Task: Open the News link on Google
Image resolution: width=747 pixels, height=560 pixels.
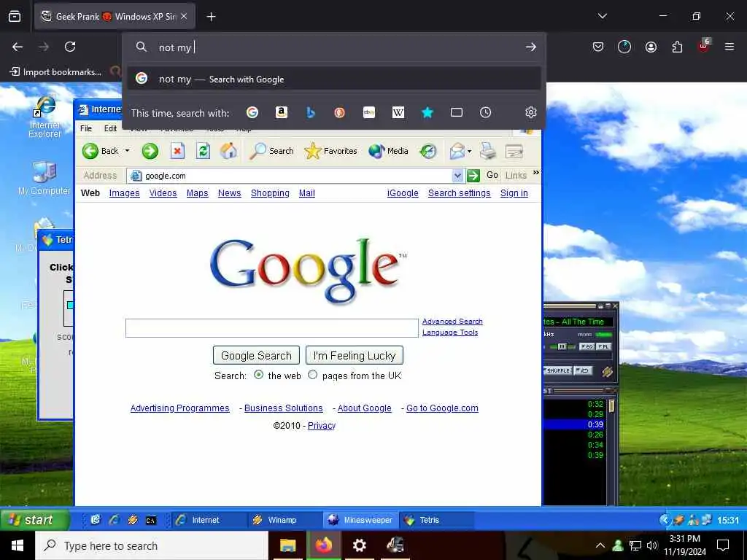Action: click(x=230, y=192)
